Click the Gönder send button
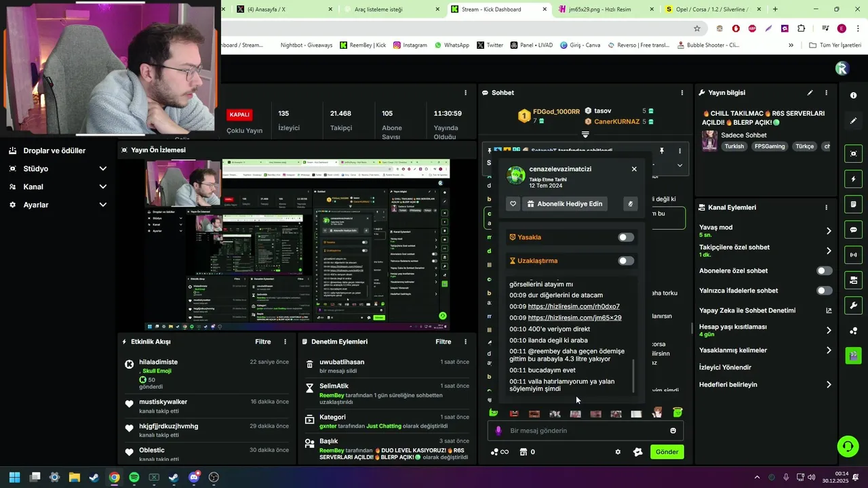The height and width of the screenshot is (488, 868). point(667,452)
